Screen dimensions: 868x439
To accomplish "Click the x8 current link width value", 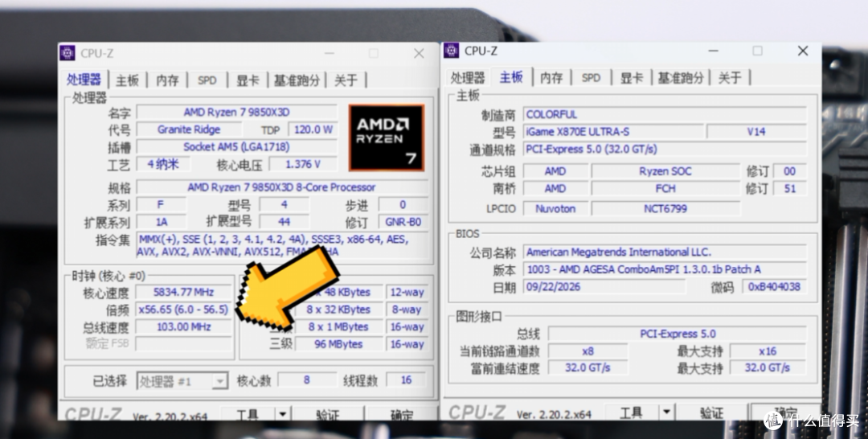I will click(588, 351).
